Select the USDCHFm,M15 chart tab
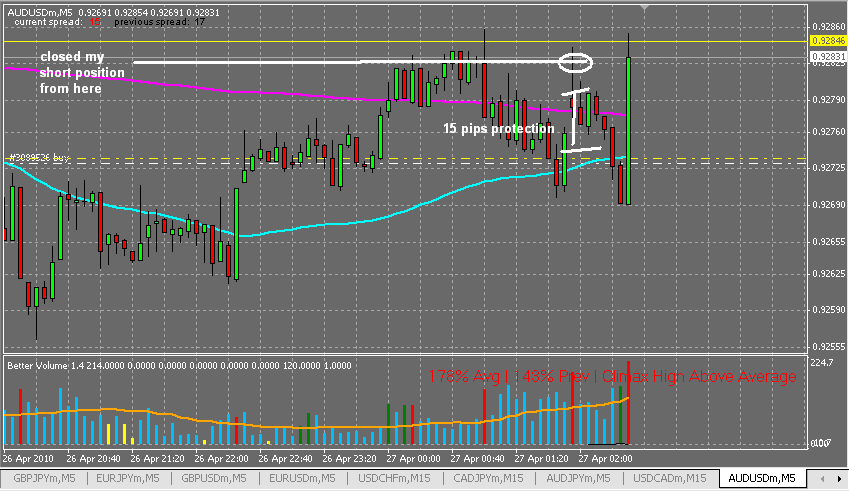Image resolution: width=849 pixels, height=491 pixels. 395,479
